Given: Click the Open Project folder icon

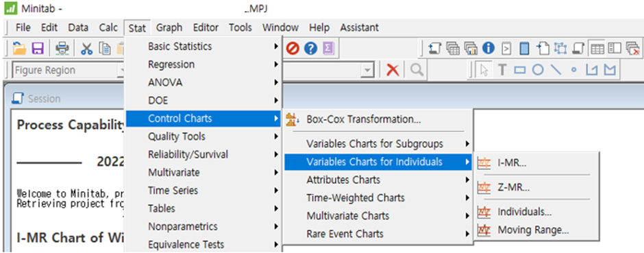Looking at the screenshot, I should [20, 49].
